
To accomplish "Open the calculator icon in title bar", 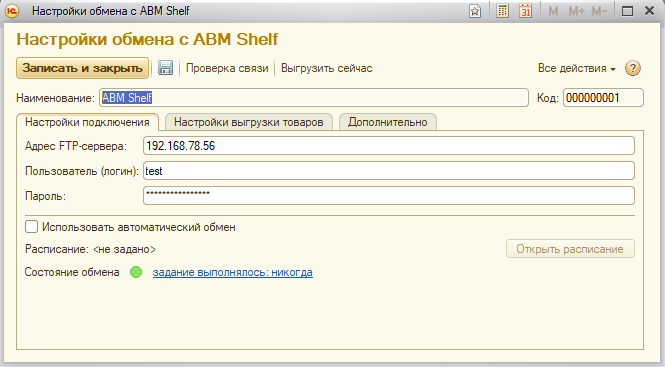I will pyautogui.click(x=502, y=11).
